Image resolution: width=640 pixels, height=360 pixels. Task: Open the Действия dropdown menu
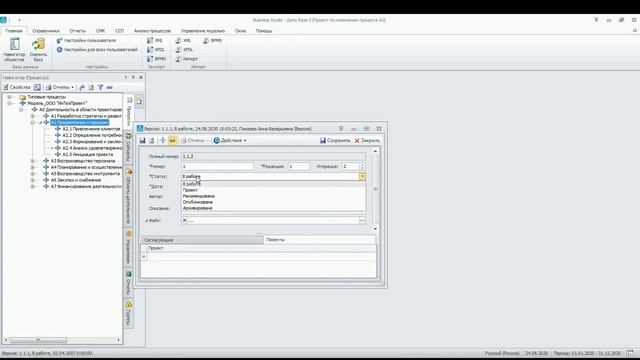(x=230, y=140)
